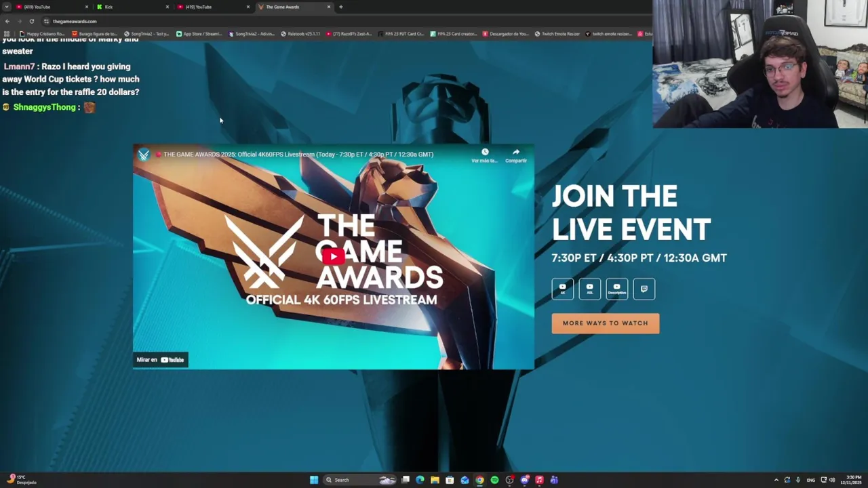Open the site info icon in address bar
868x488 pixels.
point(46,21)
